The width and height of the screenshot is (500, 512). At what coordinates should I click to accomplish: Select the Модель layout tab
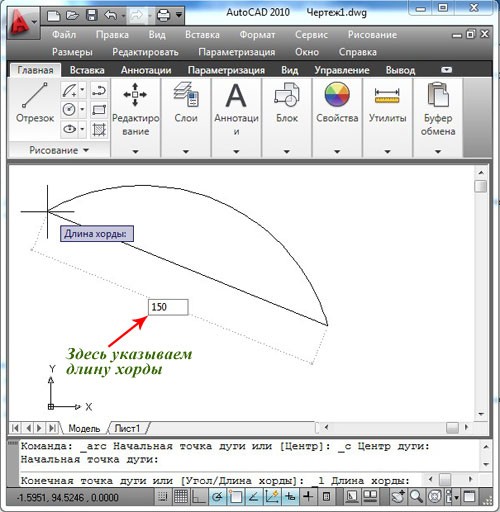coord(84,428)
